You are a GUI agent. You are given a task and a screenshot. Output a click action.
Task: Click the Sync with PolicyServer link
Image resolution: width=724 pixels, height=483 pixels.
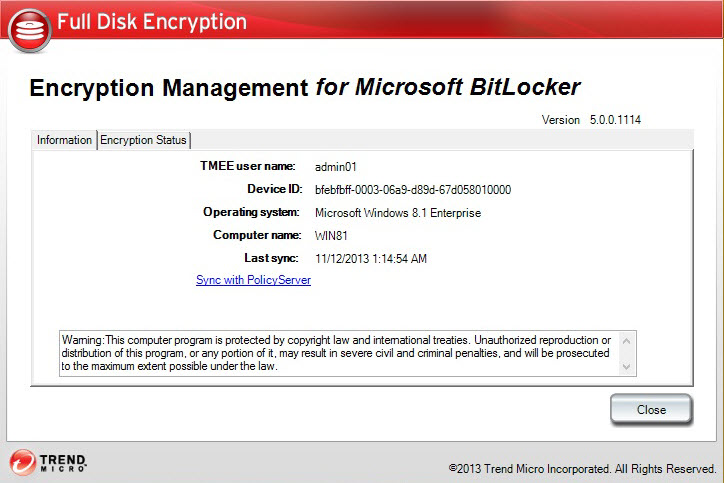point(253,280)
